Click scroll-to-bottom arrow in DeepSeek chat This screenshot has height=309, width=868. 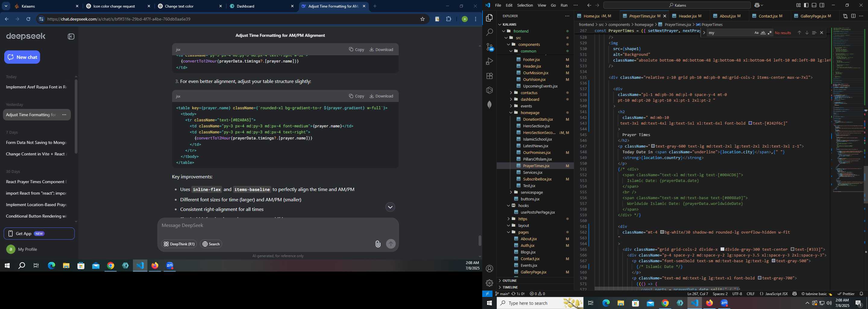[x=390, y=207]
